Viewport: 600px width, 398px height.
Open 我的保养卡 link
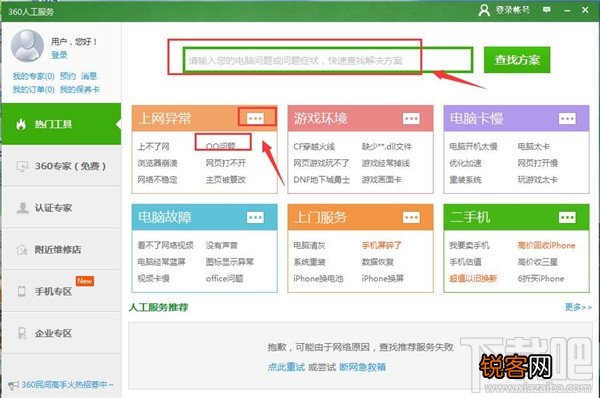[x=80, y=90]
